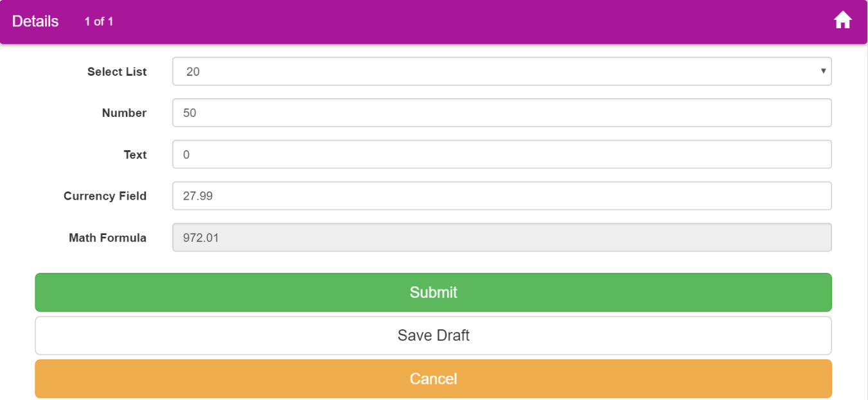Click into the Text input field
The width and height of the screenshot is (868, 400).
[502, 155]
